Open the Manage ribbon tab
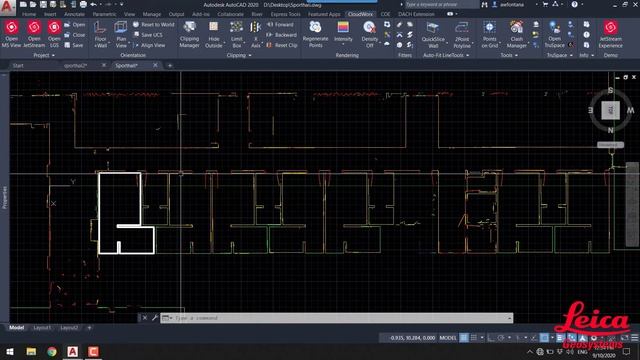Image resolution: width=640 pixels, height=360 pixels. pos(152,14)
